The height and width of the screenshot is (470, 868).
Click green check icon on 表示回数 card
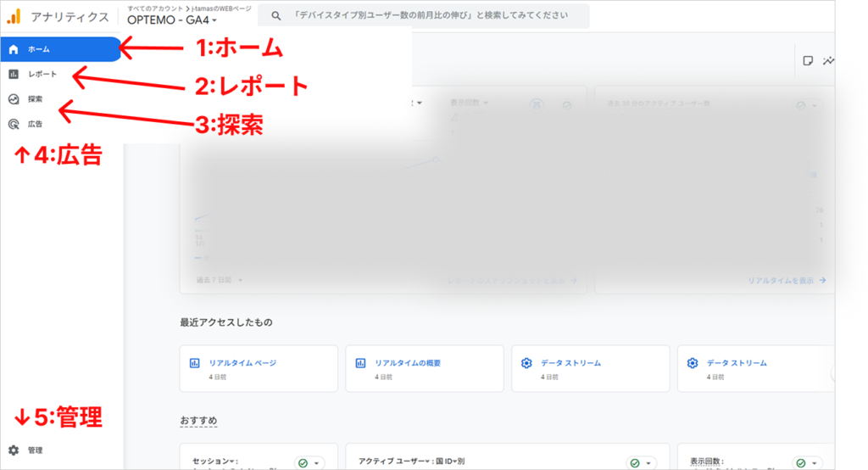pos(801,463)
